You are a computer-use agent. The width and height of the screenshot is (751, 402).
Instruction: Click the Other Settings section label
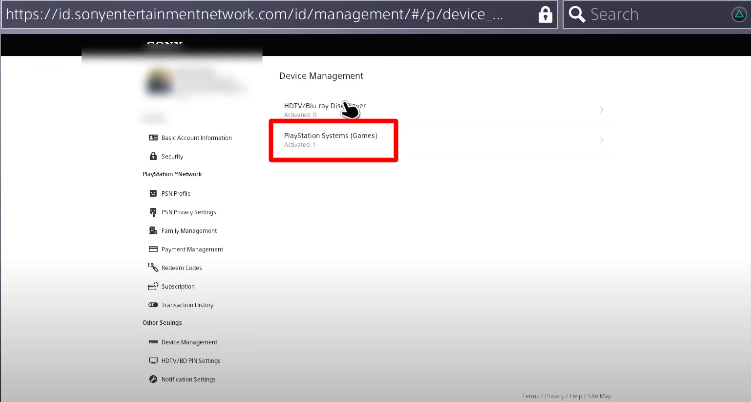(x=162, y=322)
